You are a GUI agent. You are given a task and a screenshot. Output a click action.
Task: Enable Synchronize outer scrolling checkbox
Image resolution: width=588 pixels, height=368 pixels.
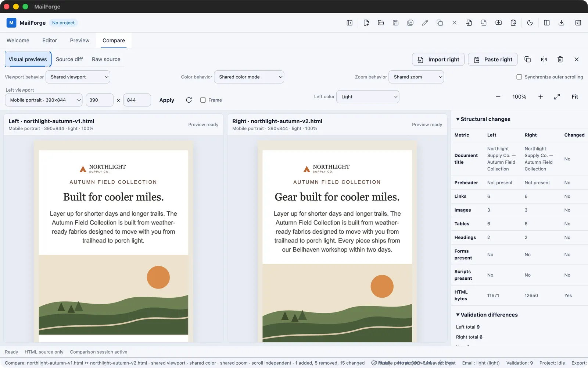(519, 77)
